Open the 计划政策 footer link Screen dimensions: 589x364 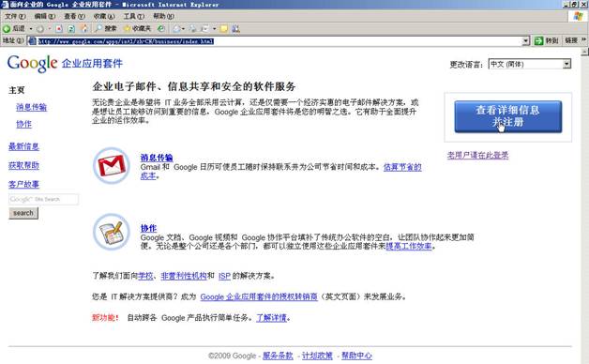(x=317, y=356)
